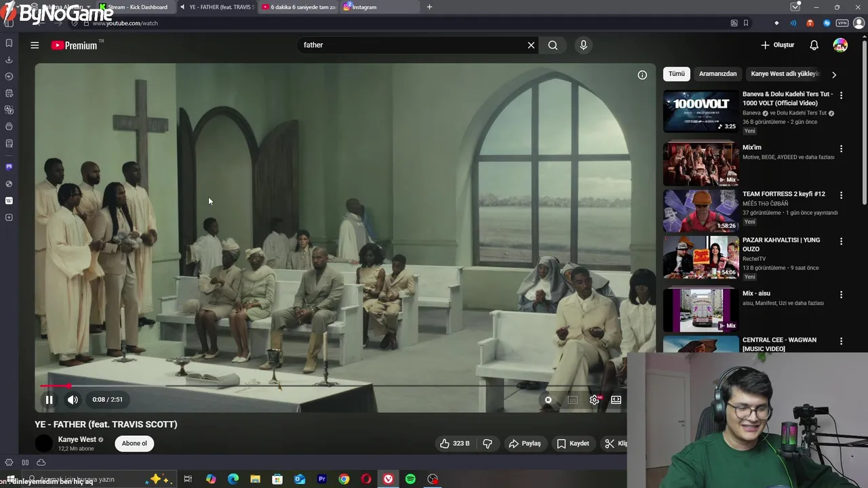
Task: Go to YouTube Premium home logo
Action: click(x=75, y=45)
